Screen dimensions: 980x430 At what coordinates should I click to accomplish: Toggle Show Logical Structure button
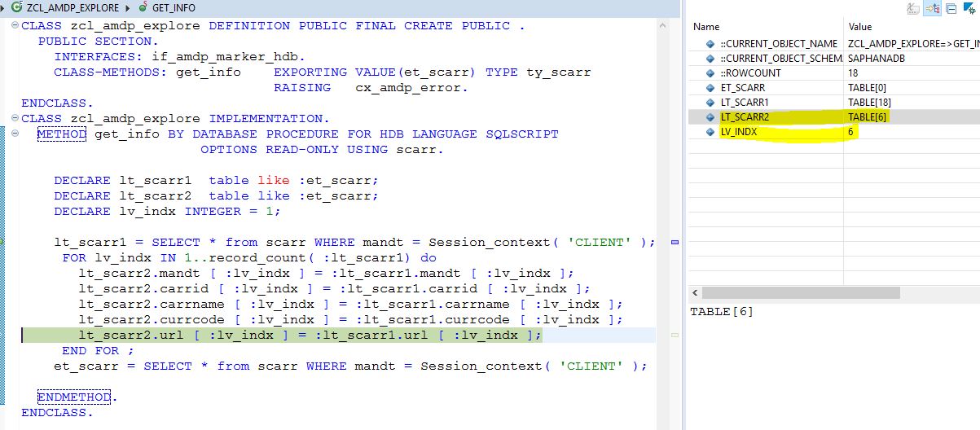click(932, 9)
